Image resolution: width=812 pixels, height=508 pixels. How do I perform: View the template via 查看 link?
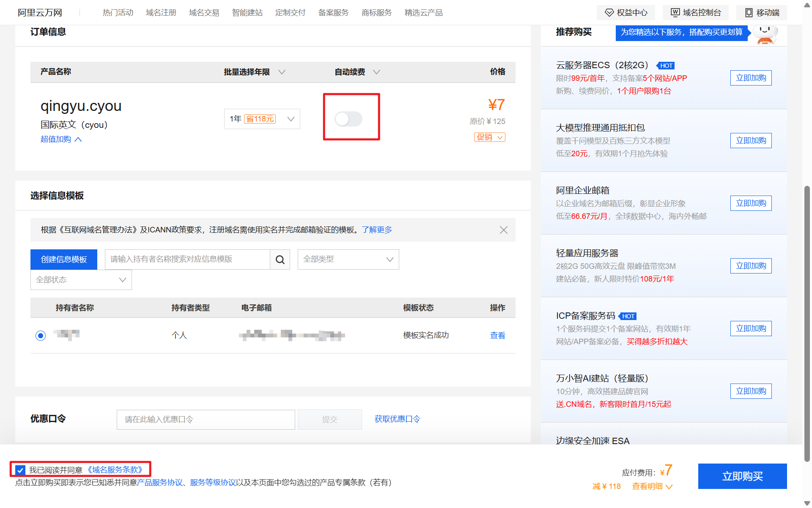coord(497,336)
